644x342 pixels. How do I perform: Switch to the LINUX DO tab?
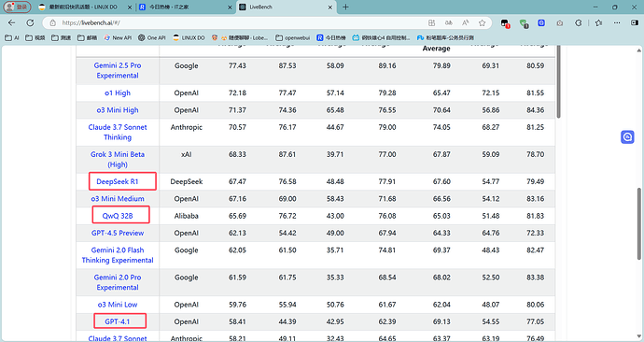(86, 7)
